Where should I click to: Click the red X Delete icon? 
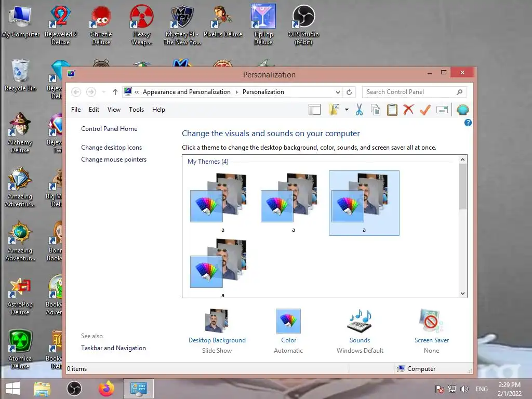tap(408, 109)
